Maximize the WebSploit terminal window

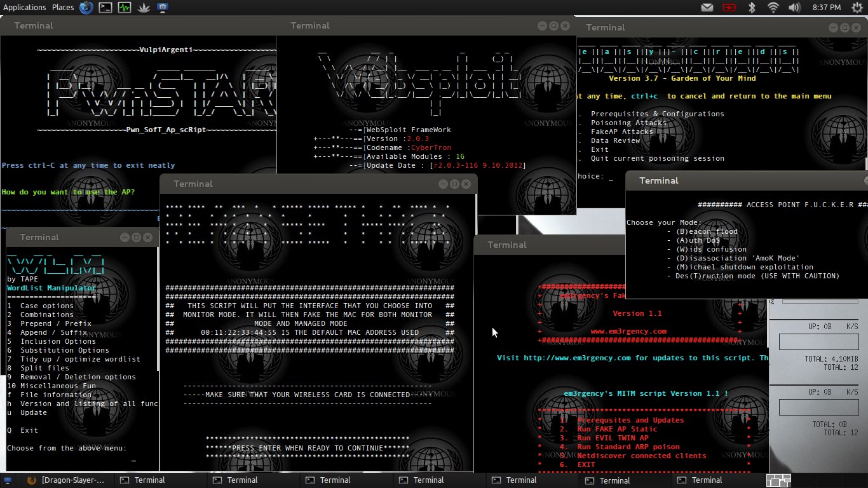553,25
